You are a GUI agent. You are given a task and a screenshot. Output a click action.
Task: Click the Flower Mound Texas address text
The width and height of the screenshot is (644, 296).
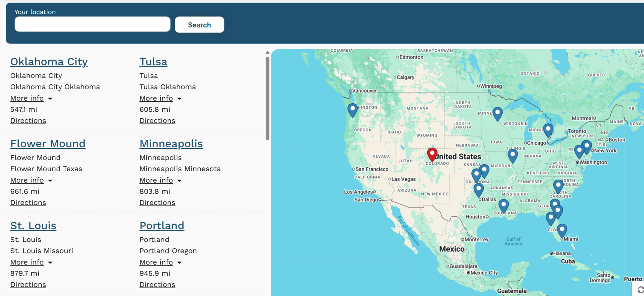click(46, 169)
